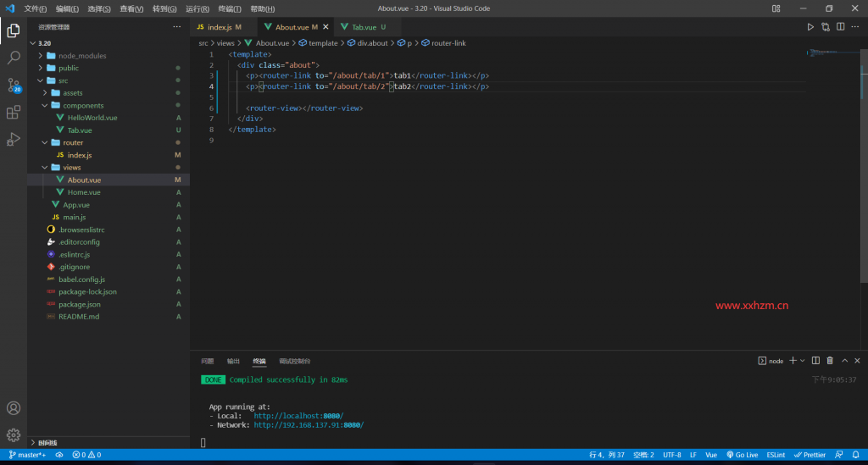Viewport: 868px width, 465px height.
Task: Click the master branch status bar button
Action: click(26, 455)
